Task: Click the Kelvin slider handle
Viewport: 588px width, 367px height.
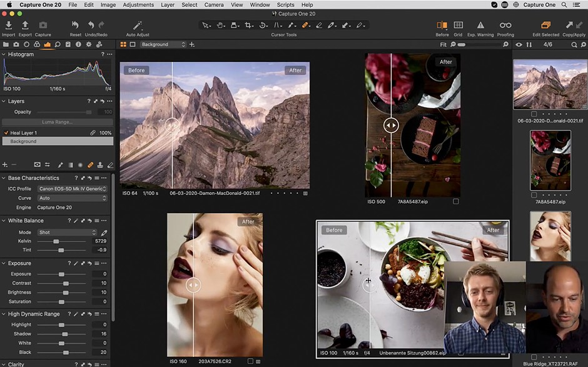Action: 56,241
